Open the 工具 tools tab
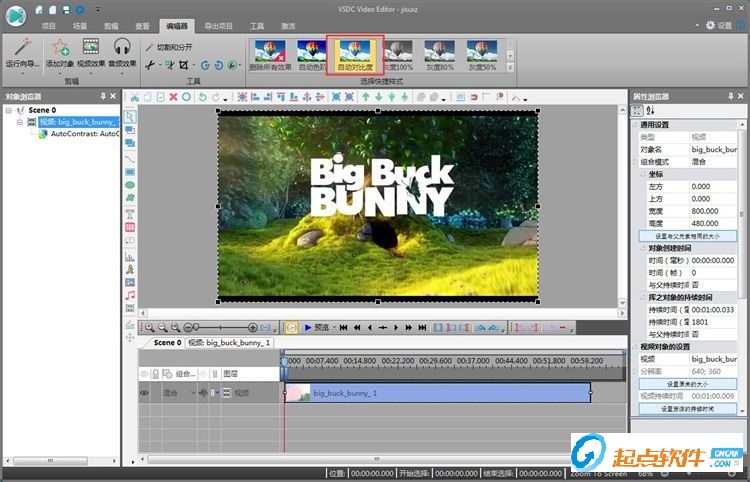Viewport: 750px width, 482px height. coord(257,26)
